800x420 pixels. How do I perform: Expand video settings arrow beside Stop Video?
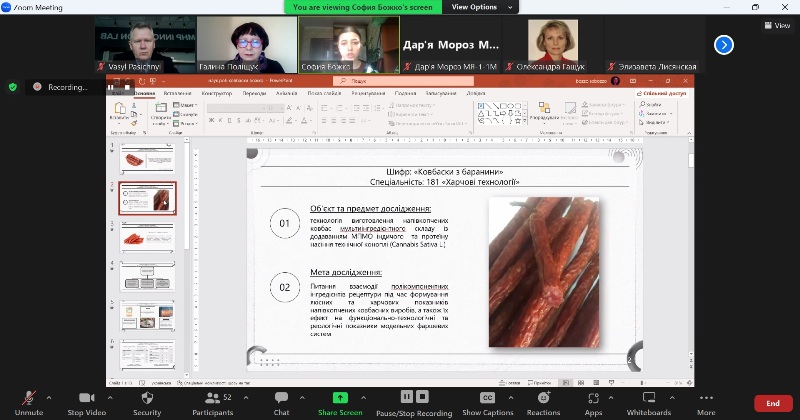coord(109,396)
